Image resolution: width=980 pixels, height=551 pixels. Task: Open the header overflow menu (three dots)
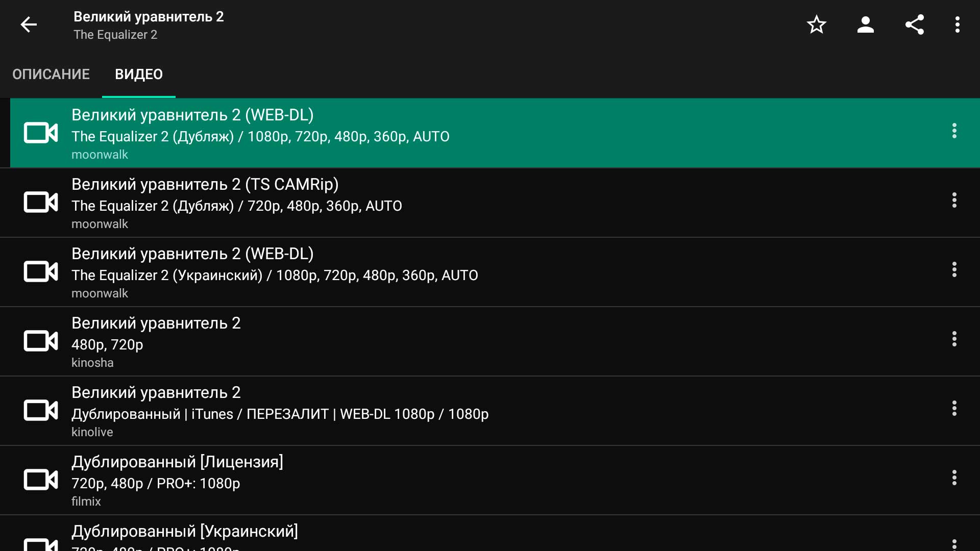point(957,24)
